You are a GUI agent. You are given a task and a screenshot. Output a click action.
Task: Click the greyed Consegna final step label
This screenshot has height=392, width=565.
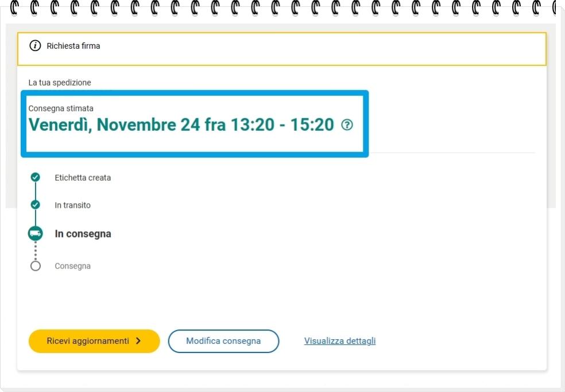pyautogui.click(x=72, y=266)
